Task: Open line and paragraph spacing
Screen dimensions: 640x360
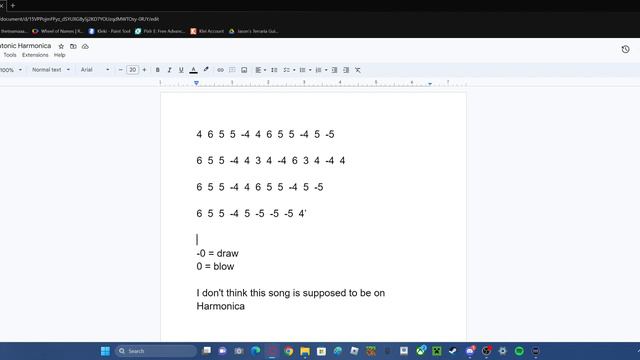Action: [274, 70]
